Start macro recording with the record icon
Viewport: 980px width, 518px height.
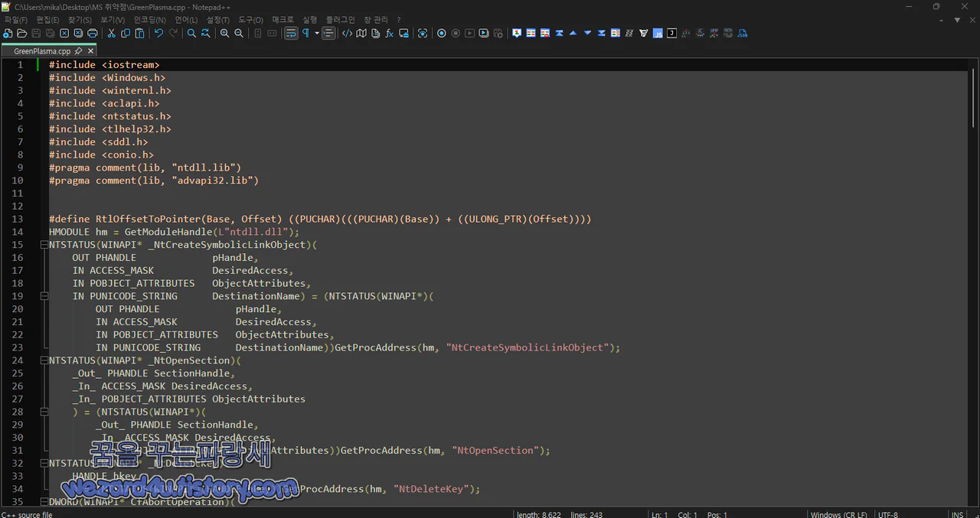(442, 34)
